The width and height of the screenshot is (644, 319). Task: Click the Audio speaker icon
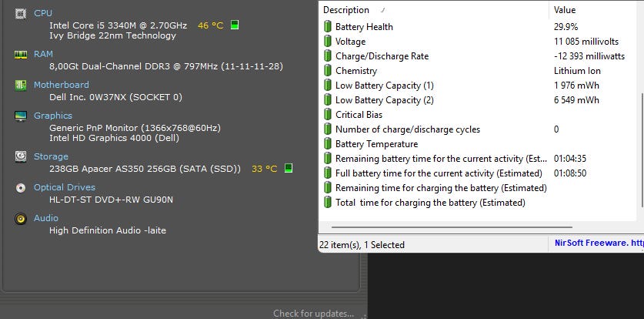click(x=21, y=218)
